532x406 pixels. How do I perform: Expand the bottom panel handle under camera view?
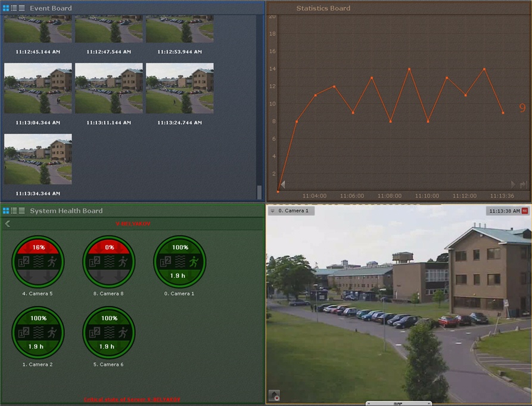click(x=398, y=403)
